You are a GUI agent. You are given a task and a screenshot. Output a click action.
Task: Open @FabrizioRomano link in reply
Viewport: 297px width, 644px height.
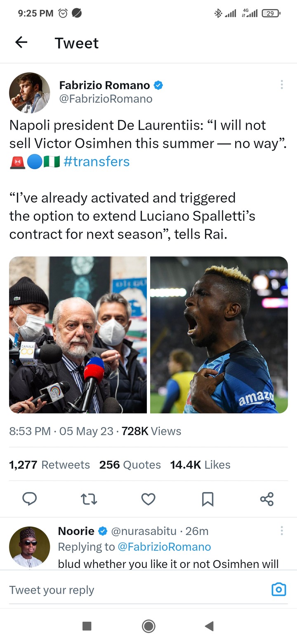click(x=164, y=547)
